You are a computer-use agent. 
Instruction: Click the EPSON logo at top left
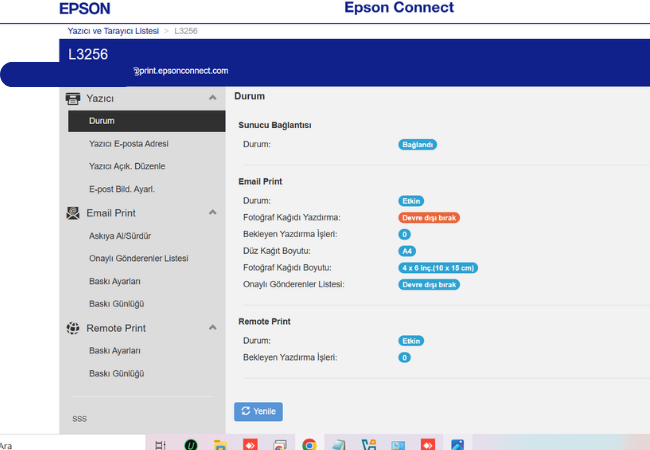85,8
